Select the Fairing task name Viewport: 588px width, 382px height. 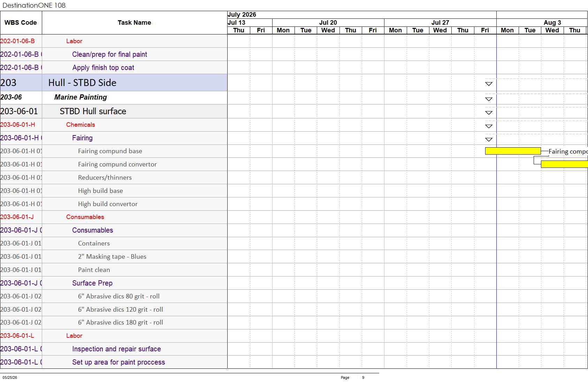pyautogui.click(x=82, y=138)
